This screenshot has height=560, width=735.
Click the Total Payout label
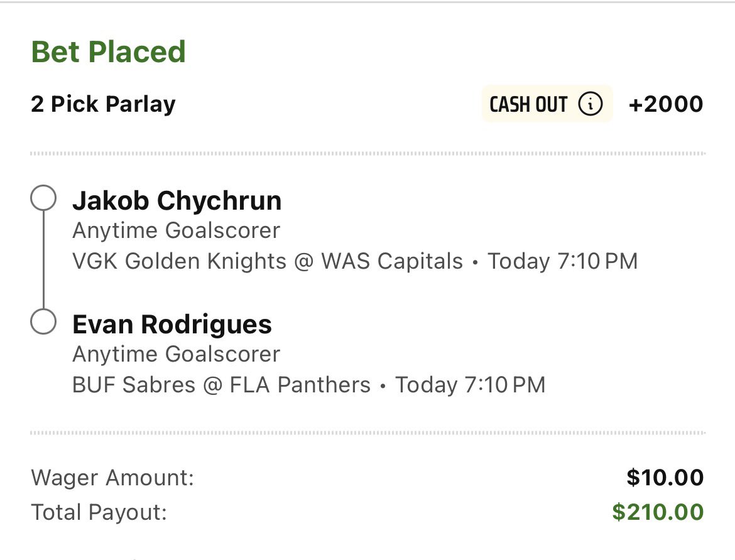(x=99, y=513)
